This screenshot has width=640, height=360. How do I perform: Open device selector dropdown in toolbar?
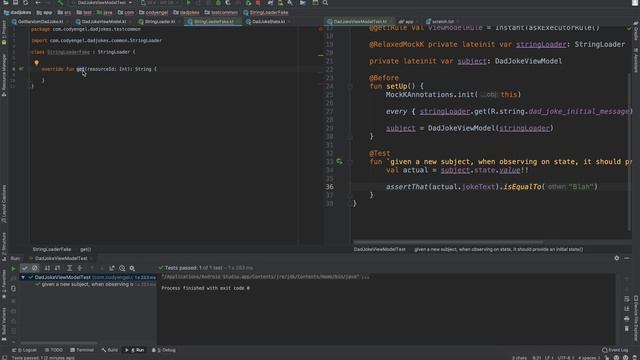tap(161, 3)
